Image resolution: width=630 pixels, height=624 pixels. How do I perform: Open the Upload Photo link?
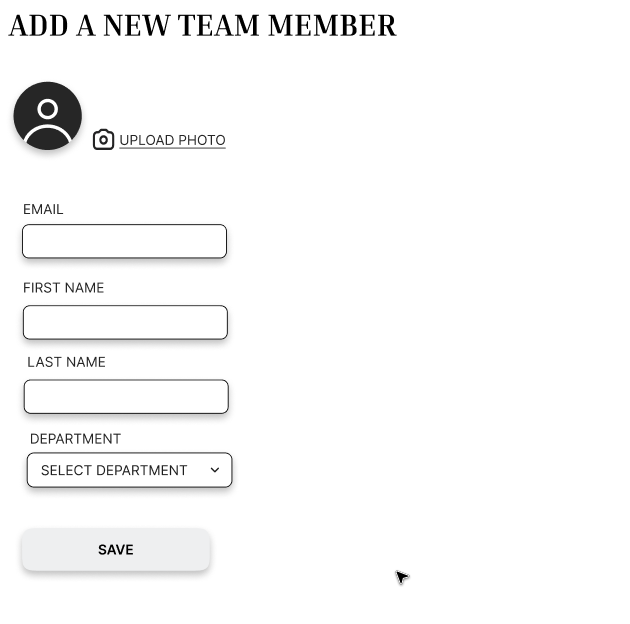(172, 140)
